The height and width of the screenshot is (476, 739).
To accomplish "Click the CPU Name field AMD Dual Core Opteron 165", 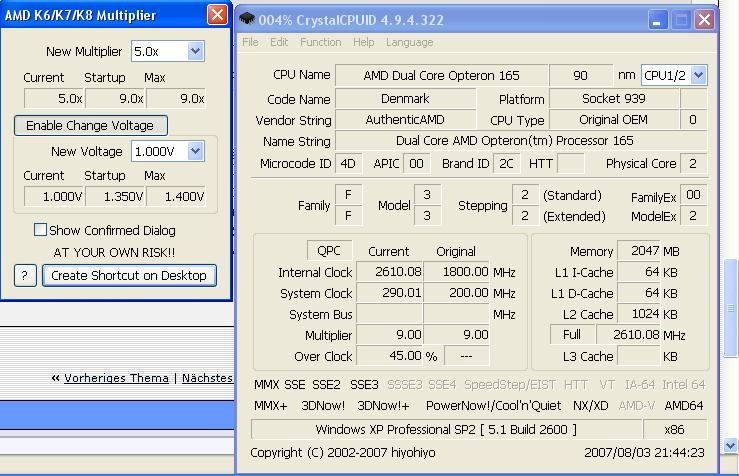I will pos(441,75).
